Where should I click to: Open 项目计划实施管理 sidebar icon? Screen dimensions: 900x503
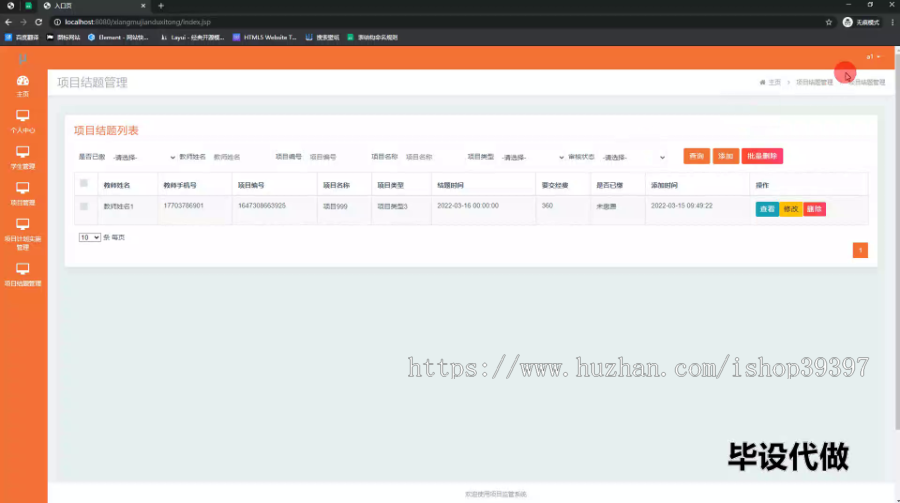22,224
